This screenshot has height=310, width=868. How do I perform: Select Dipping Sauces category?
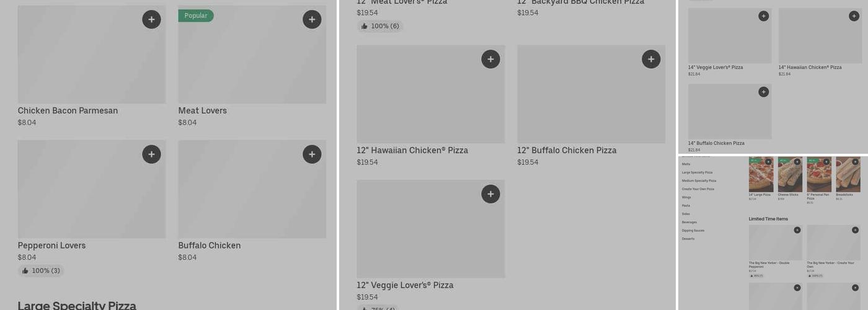click(693, 231)
